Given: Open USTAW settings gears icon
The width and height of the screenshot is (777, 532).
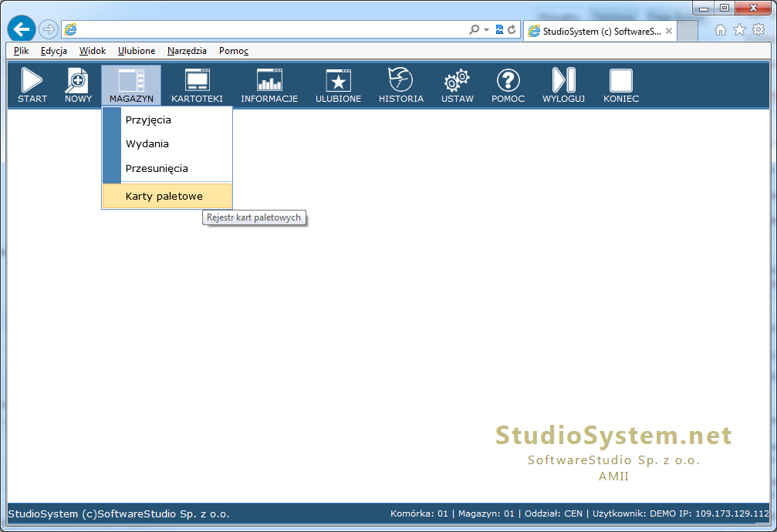Looking at the screenshot, I should (x=457, y=85).
